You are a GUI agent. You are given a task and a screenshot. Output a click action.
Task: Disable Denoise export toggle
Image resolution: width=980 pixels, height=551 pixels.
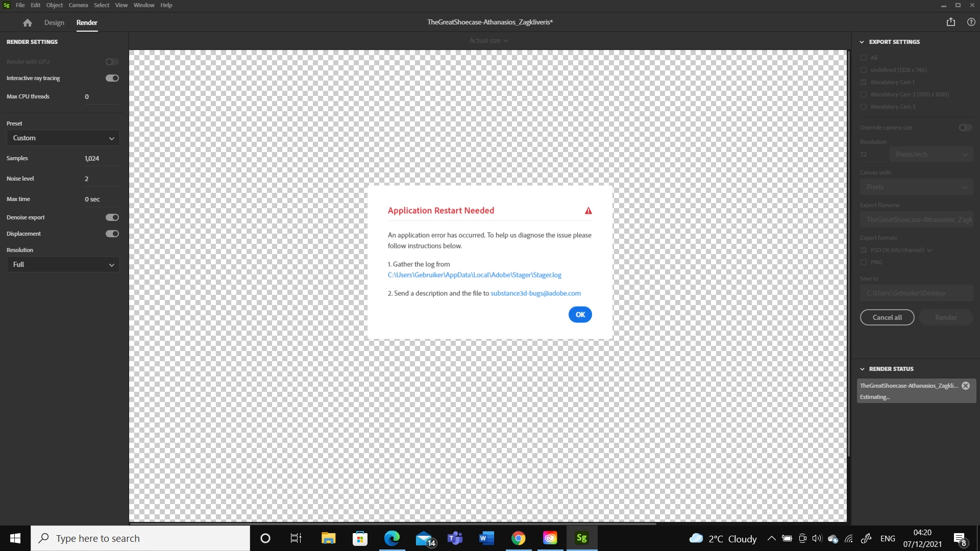[x=112, y=217]
